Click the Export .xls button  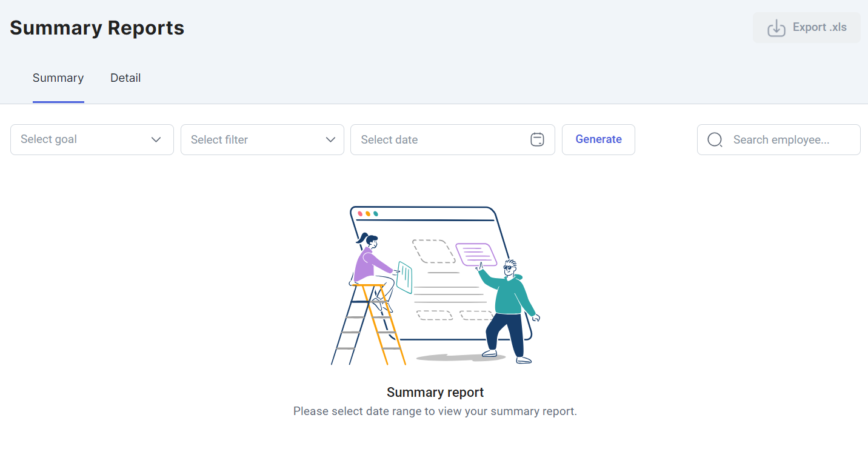[806, 28]
